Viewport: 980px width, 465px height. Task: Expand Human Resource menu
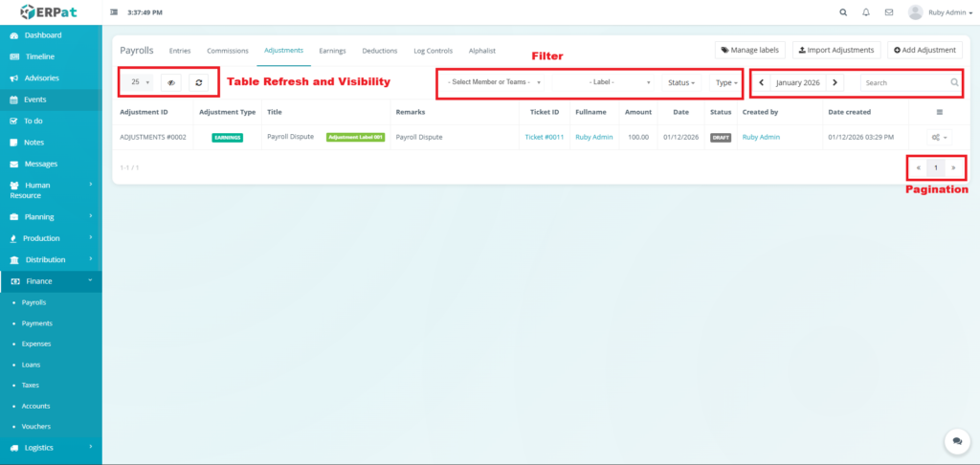click(51, 190)
